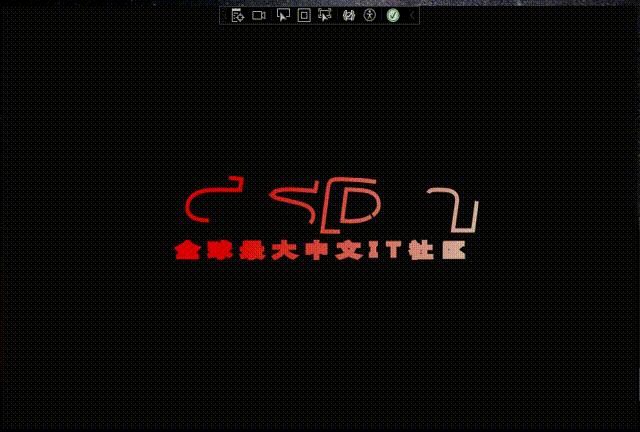Click the Hot Reload binding icon
The height and width of the screenshot is (432, 640).
(349, 16)
